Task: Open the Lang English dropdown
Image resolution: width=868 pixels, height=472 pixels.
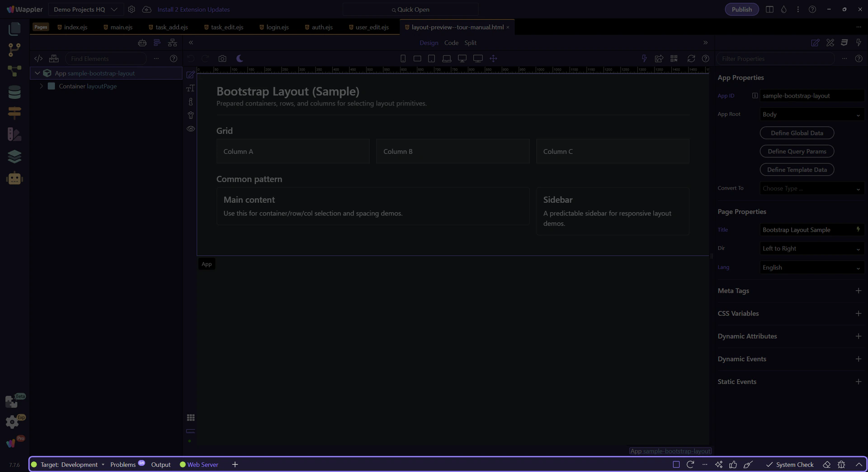Action: (x=811, y=267)
